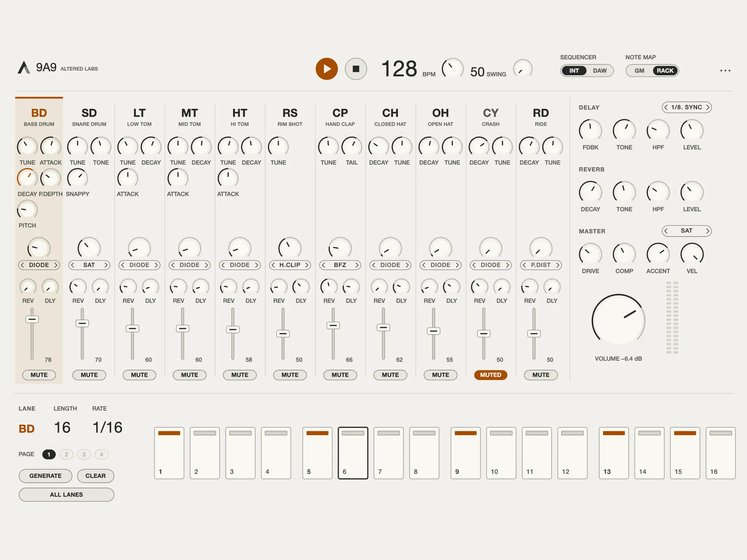Screen dimensions: 747x560
Task: Previous master mode before SAT
Action: tap(666, 231)
